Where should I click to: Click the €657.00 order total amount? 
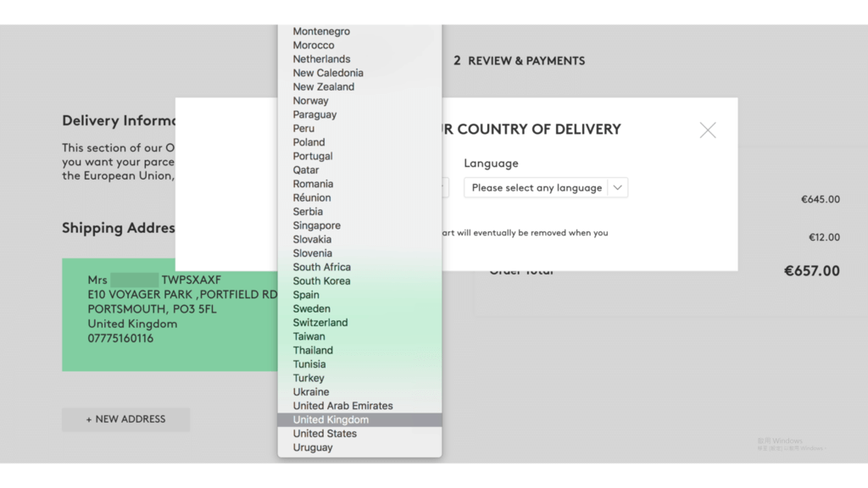(811, 270)
